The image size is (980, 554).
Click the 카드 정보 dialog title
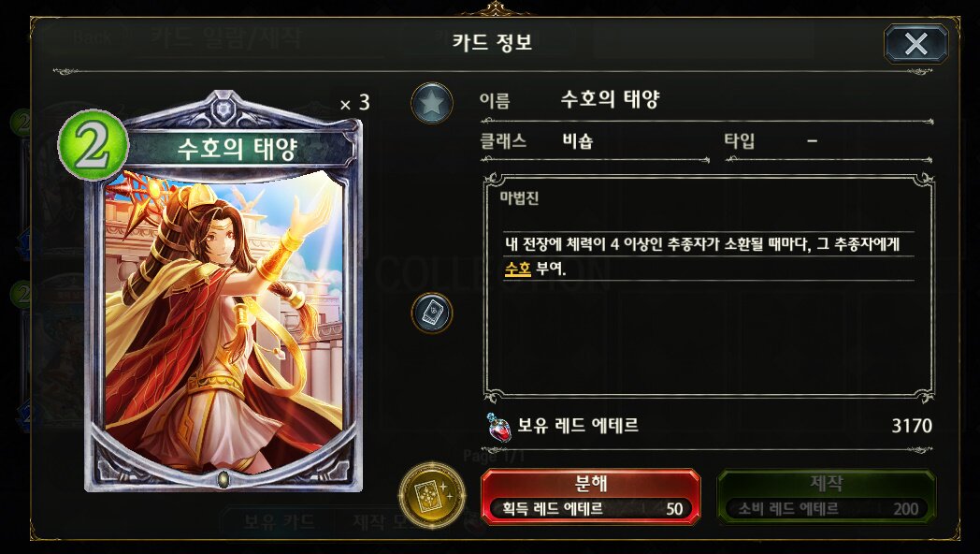pyautogui.click(x=492, y=42)
